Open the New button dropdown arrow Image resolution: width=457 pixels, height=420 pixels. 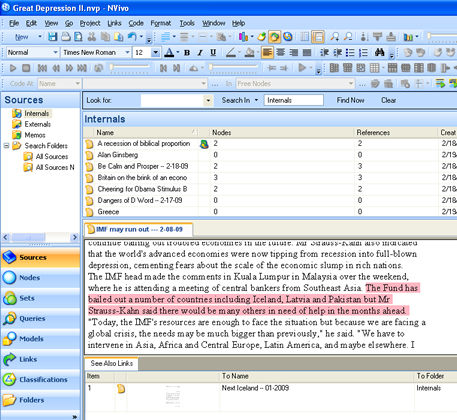point(40,37)
